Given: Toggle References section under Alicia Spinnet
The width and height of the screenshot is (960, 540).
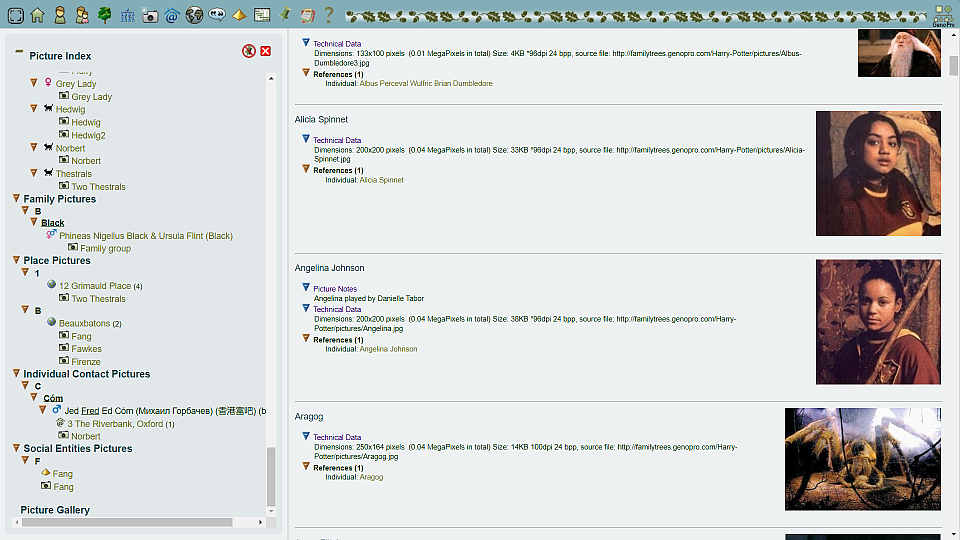Looking at the screenshot, I should pyautogui.click(x=306, y=169).
